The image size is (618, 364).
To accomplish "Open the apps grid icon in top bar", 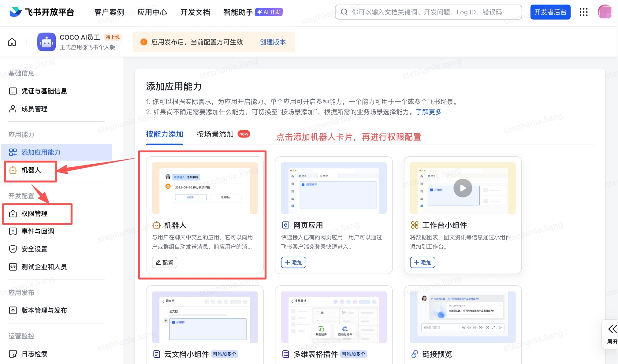I will point(584,12).
